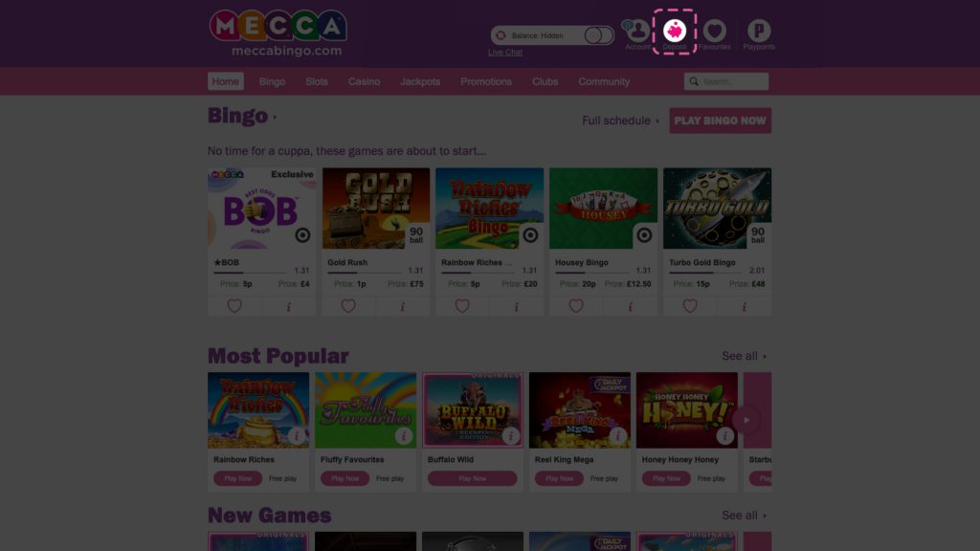Viewport: 980px width, 551px height.
Task: Open the Promotions menu tab
Action: coord(485,81)
